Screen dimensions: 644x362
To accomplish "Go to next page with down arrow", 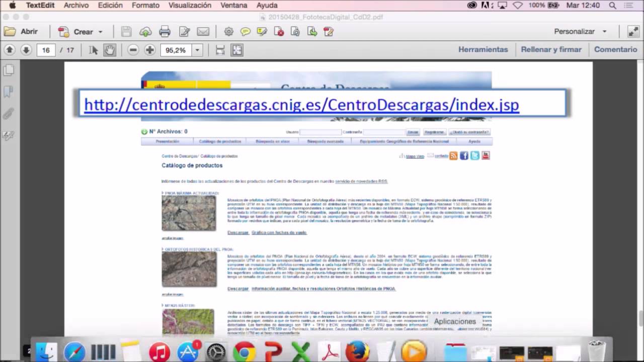I will coord(26,50).
